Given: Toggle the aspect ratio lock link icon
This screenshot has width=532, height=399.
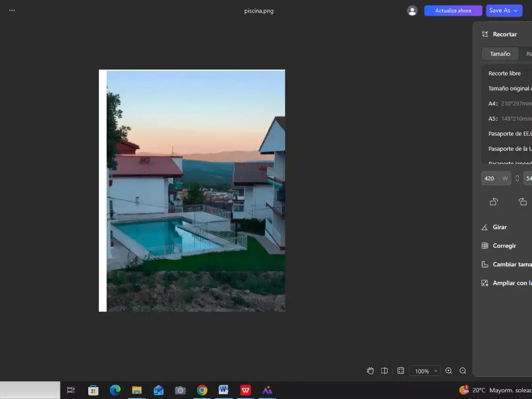Looking at the screenshot, I should tap(517, 178).
